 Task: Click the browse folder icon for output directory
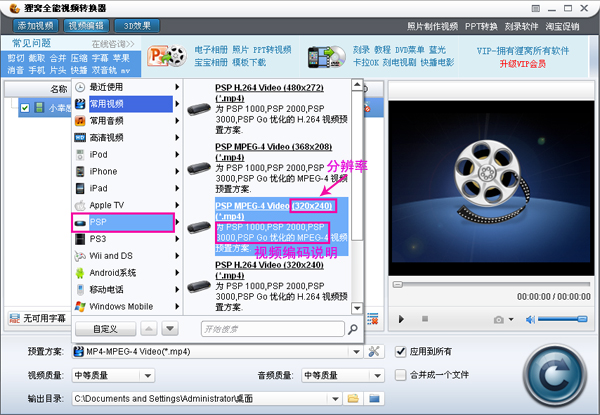[353, 399]
